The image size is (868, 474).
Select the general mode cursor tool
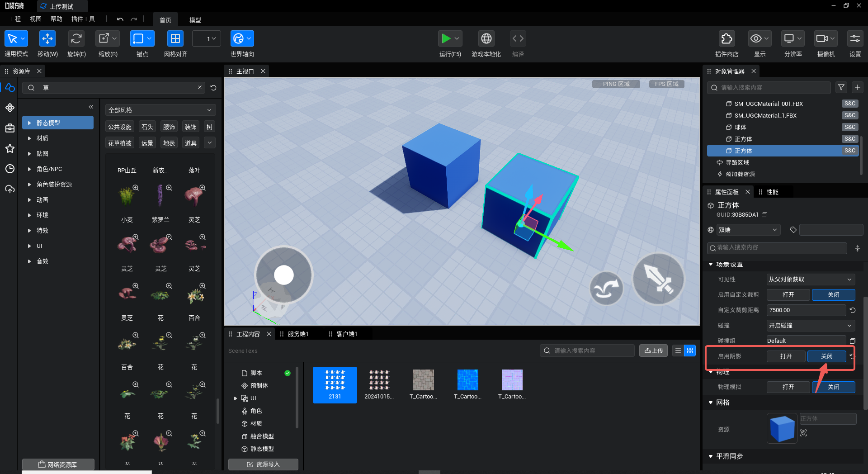tap(16, 38)
